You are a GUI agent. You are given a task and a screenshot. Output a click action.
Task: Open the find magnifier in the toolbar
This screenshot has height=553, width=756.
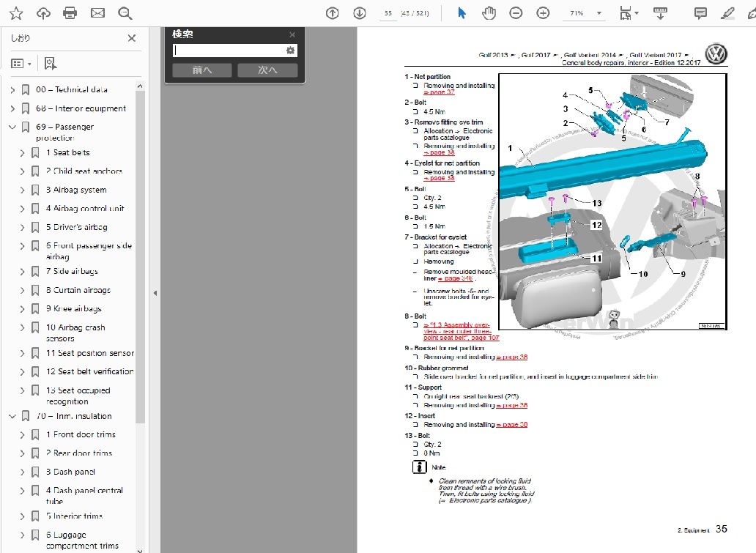click(x=125, y=13)
